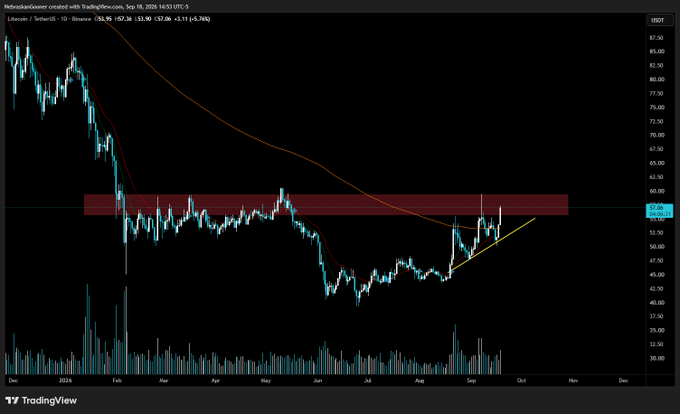Click the Oct label on time axis
Screen dimensions: 680x414
[522, 381]
